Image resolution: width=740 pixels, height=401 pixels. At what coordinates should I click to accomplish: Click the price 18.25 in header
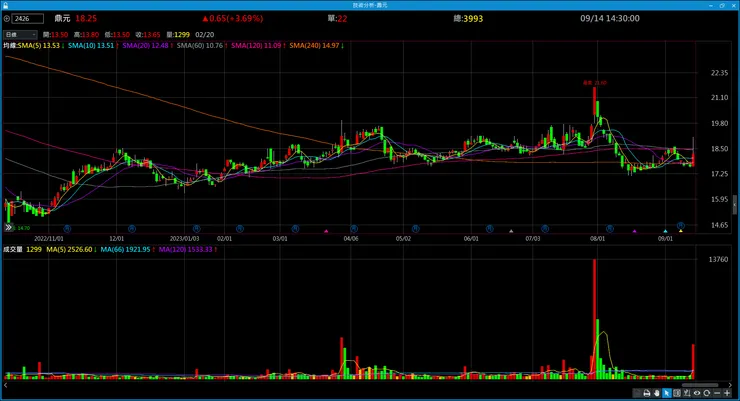point(86,18)
